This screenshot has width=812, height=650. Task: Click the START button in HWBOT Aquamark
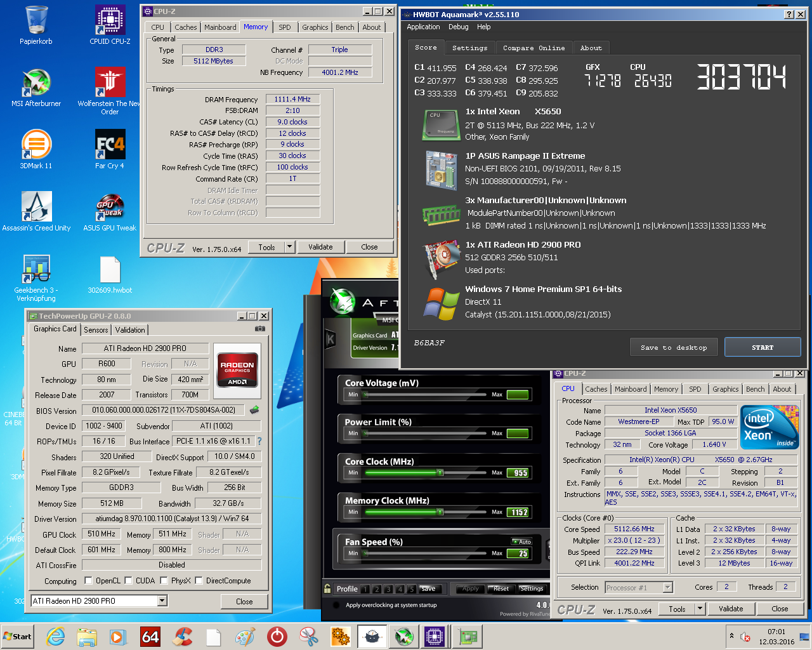pyautogui.click(x=763, y=347)
